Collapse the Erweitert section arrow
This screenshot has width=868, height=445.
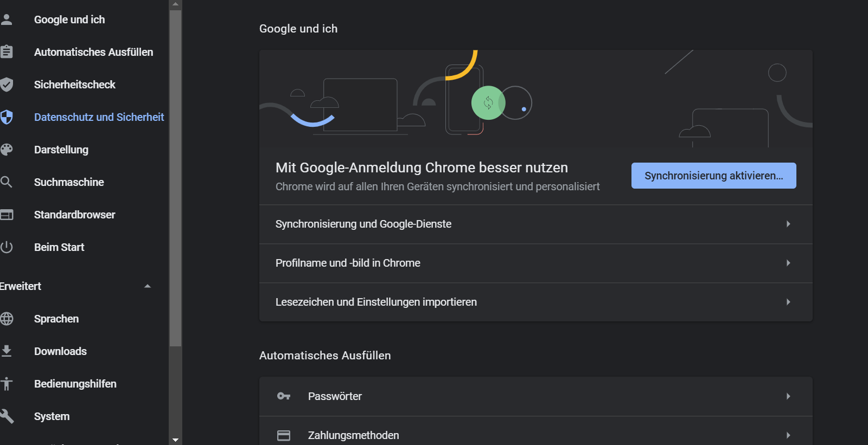[148, 286]
